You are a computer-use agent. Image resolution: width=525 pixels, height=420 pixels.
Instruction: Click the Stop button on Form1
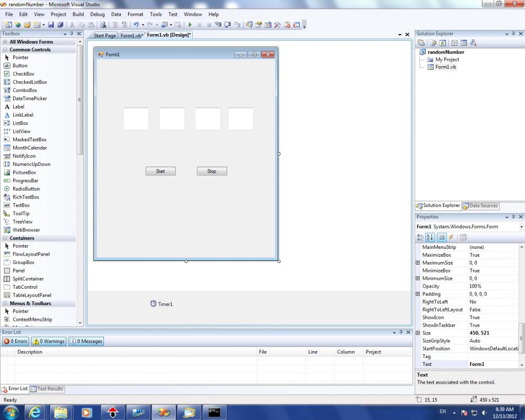coord(212,171)
